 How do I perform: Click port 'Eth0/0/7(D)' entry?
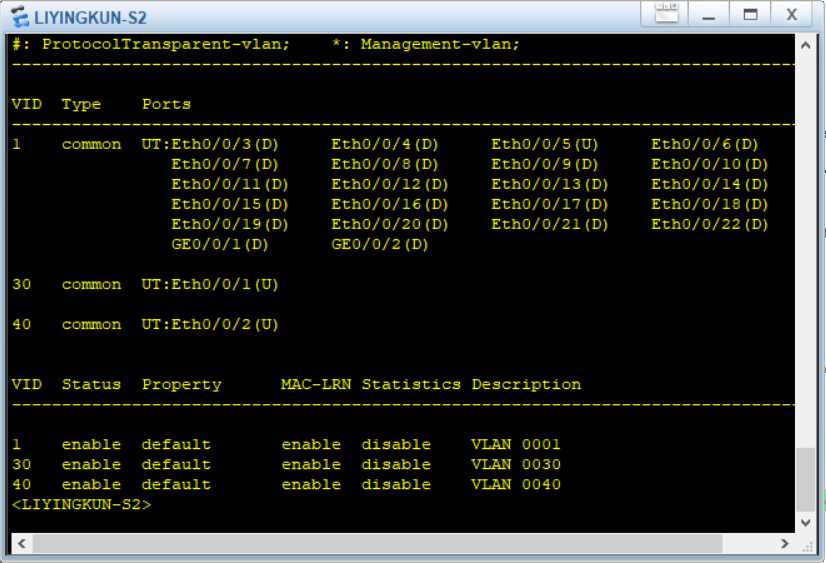224,164
